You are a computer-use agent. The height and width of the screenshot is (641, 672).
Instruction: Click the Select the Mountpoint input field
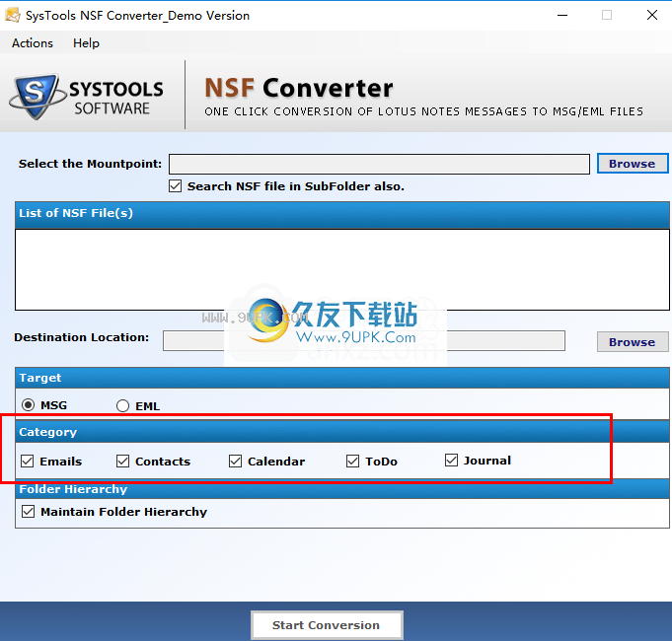pos(379,164)
